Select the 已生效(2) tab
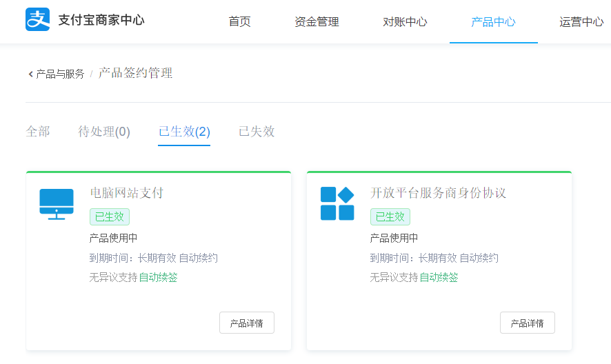This screenshot has width=611, height=364. coord(184,132)
